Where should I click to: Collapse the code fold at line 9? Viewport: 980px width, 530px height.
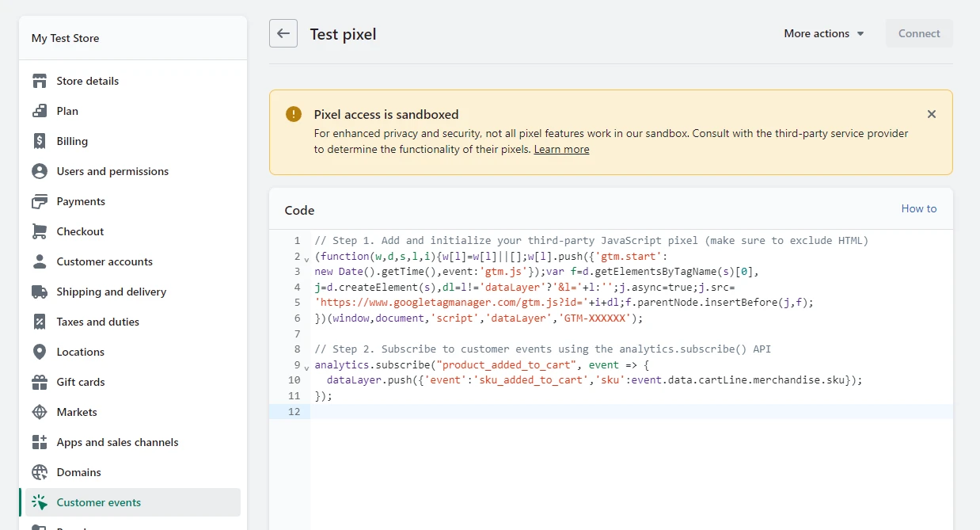(307, 366)
